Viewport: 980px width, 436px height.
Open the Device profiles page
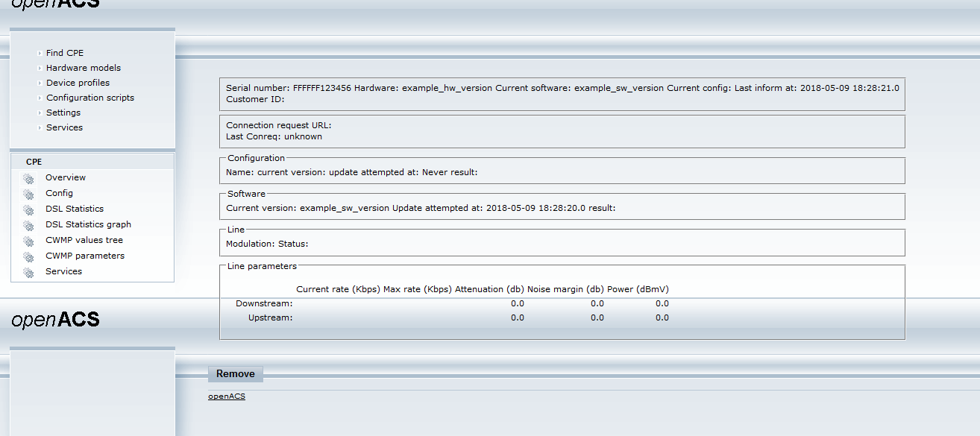78,83
